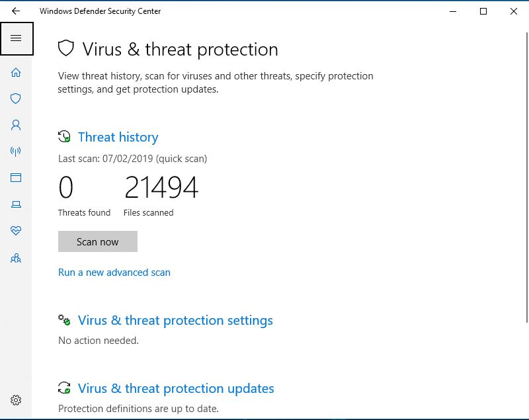Screen dimensions: 529x420
Task: Open Virus & threat protection updates link
Action: click(176, 388)
